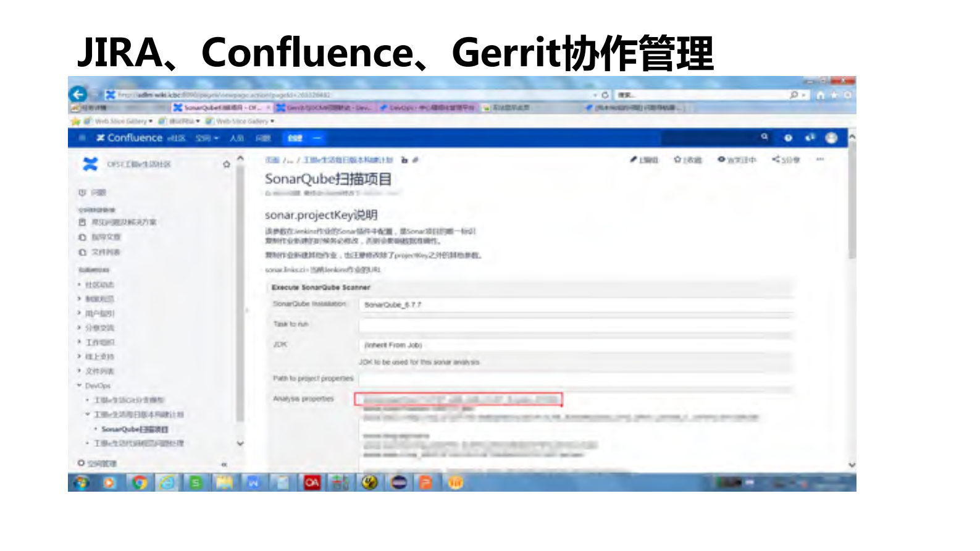Click the JDK field showing Inherit From Job

576,345
